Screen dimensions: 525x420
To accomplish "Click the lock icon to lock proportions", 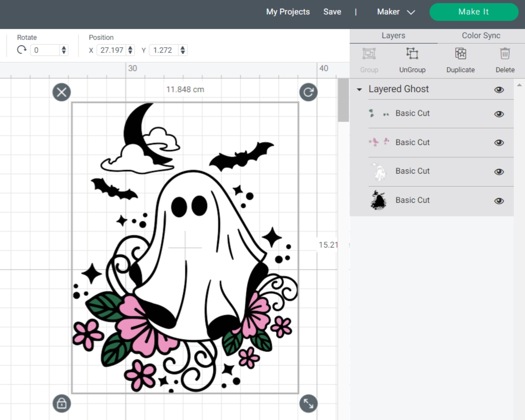I will [x=62, y=404].
